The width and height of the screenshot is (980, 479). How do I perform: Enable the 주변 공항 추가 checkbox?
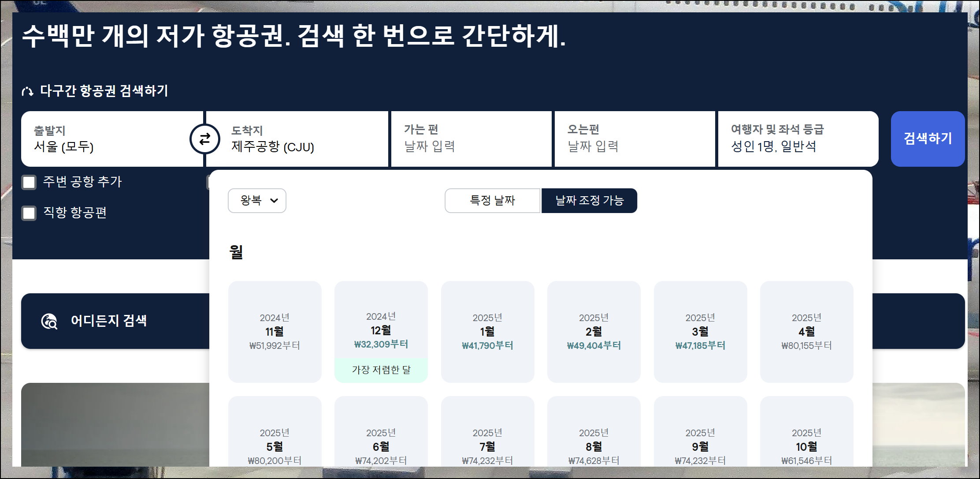tap(29, 182)
